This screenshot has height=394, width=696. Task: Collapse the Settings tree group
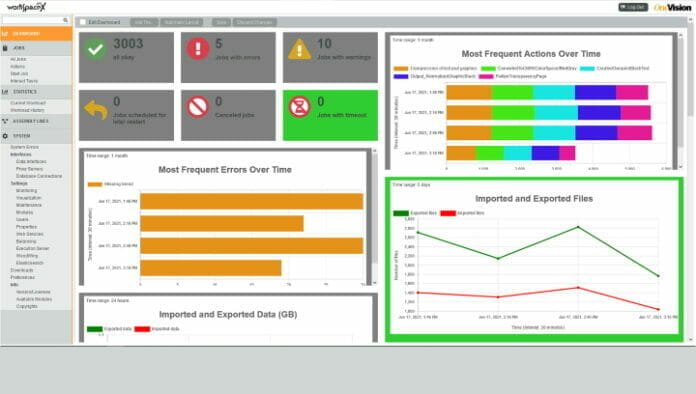(19, 183)
